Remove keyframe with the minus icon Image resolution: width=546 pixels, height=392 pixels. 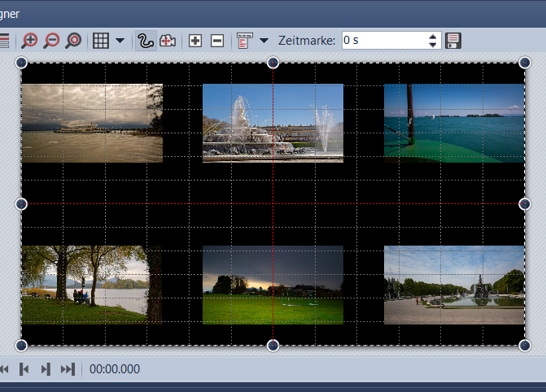(x=217, y=41)
